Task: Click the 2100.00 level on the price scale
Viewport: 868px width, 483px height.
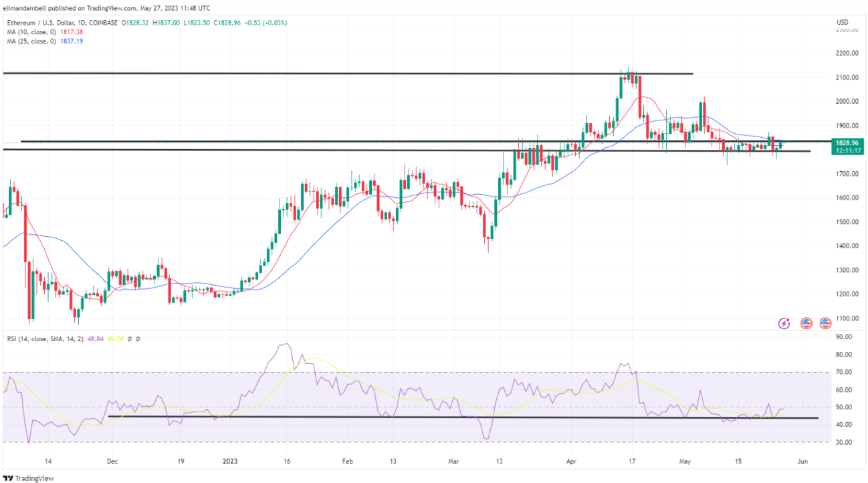Action: (x=845, y=78)
